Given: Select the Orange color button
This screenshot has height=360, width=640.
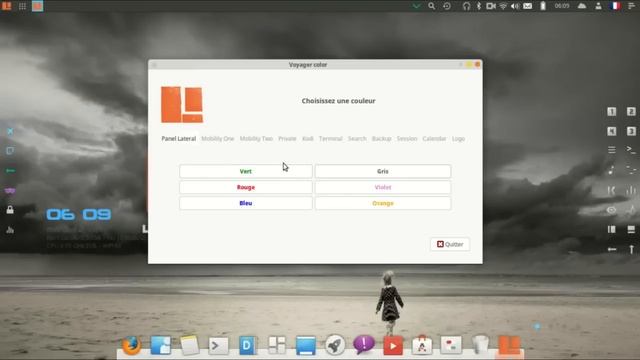Looking at the screenshot, I should (383, 203).
